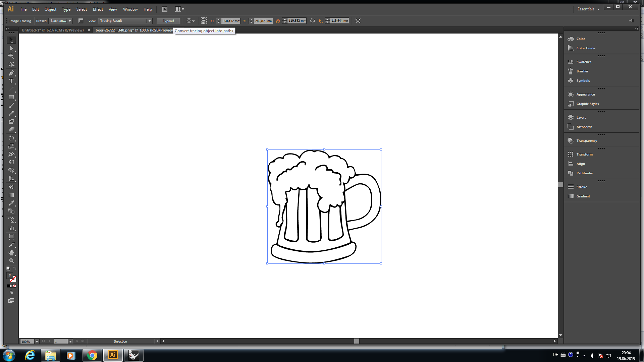Open the Swatches panel
Screen dimensions: 644x362
tap(583, 62)
